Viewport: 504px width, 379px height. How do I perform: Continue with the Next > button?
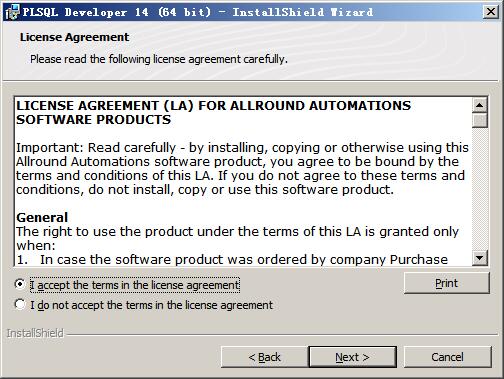[x=352, y=357]
